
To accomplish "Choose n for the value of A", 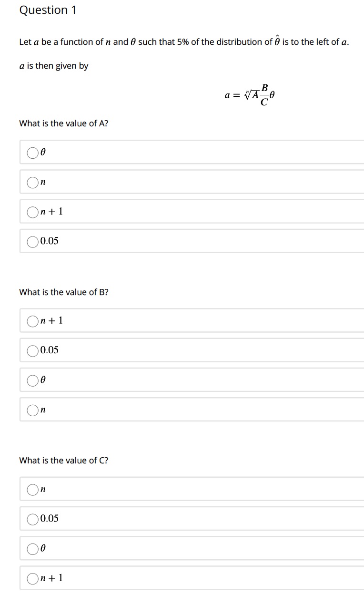I will (32, 182).
